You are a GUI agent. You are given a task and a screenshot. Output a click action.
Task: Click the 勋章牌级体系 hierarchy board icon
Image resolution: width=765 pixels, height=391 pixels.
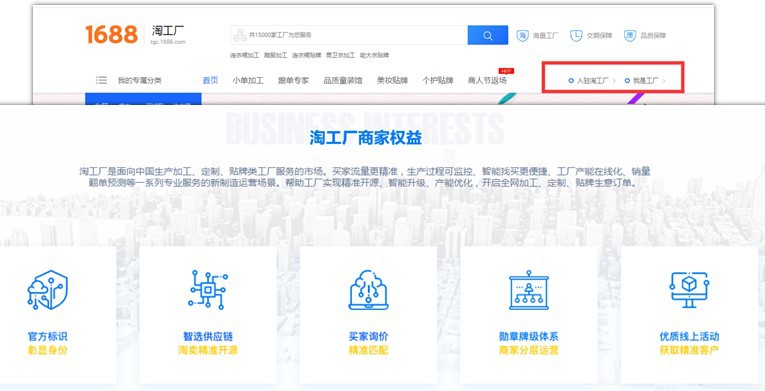tap(529, 290)
